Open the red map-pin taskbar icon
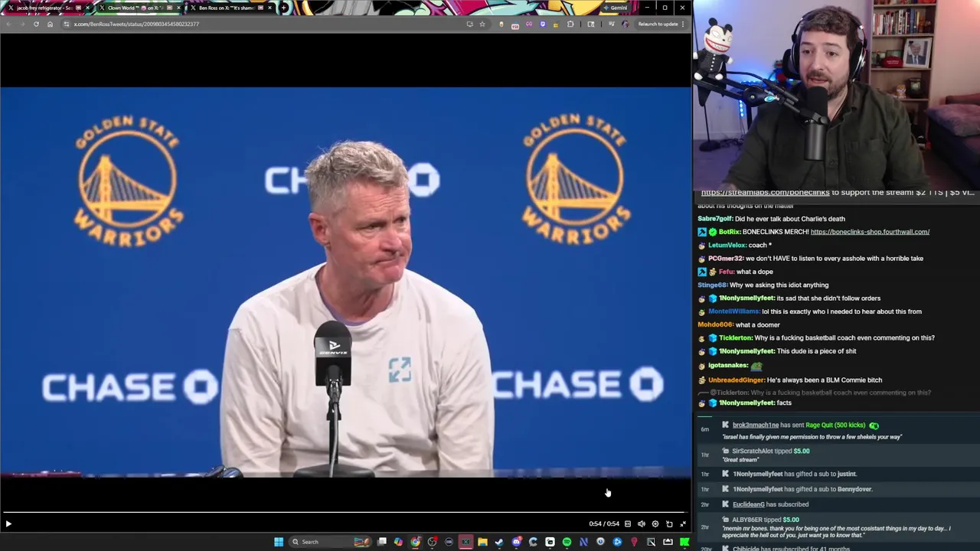 pos(634,542)
